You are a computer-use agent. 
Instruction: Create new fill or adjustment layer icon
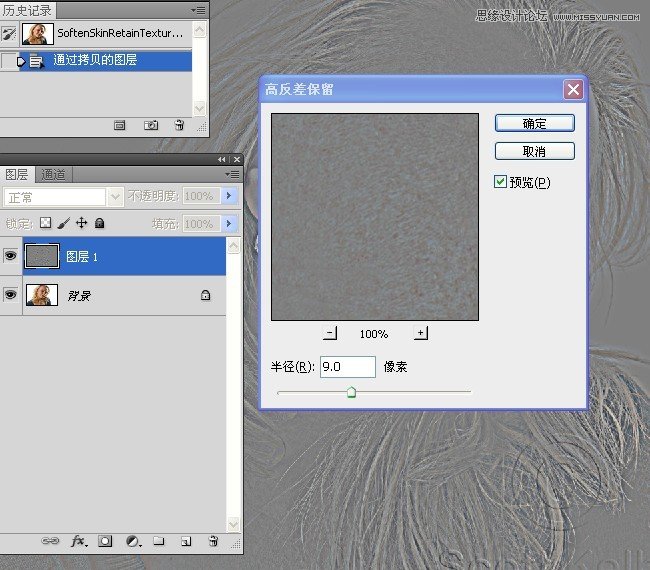(133, 541)
